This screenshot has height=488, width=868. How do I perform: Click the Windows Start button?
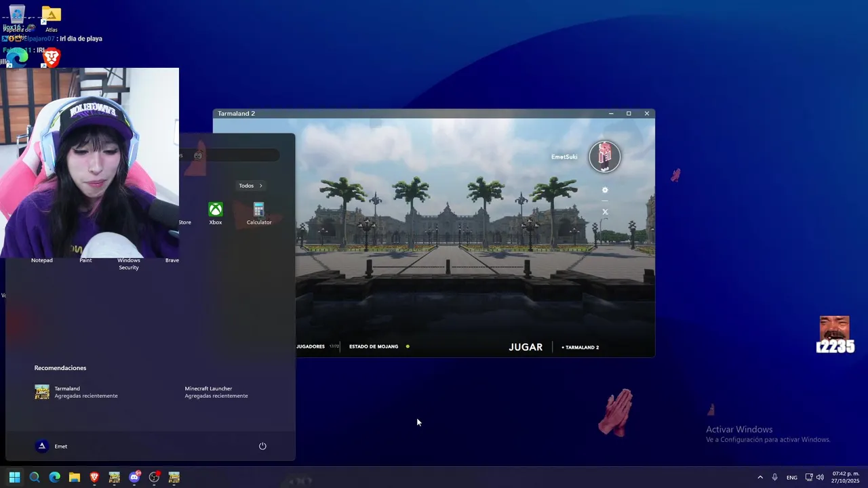point(14,477)
